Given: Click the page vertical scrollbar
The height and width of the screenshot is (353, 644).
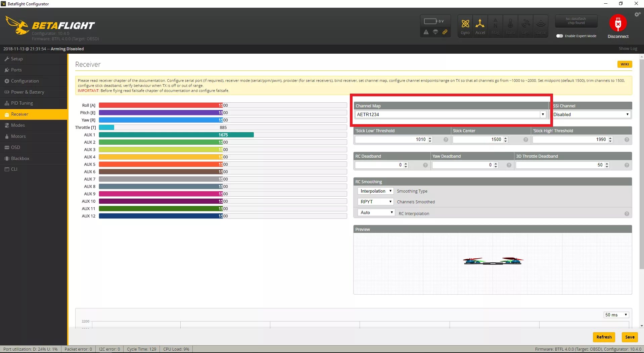Looking at the screenshot, I should point(642,164).
